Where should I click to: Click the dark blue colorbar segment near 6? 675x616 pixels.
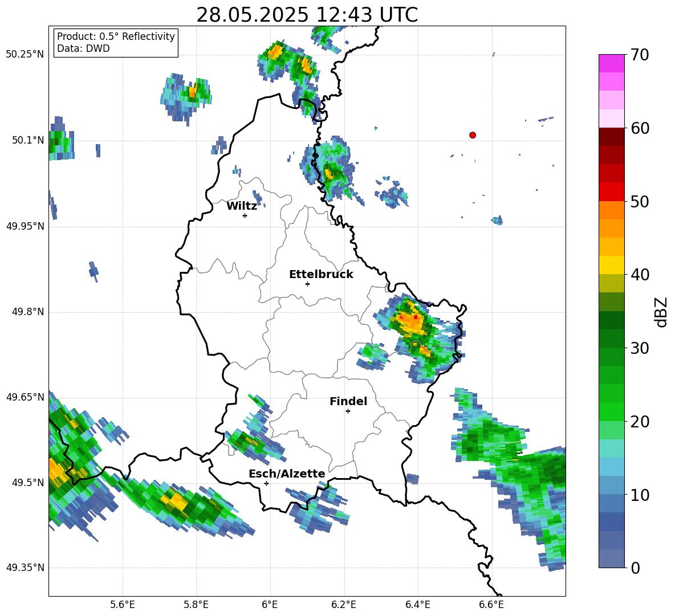611,521
